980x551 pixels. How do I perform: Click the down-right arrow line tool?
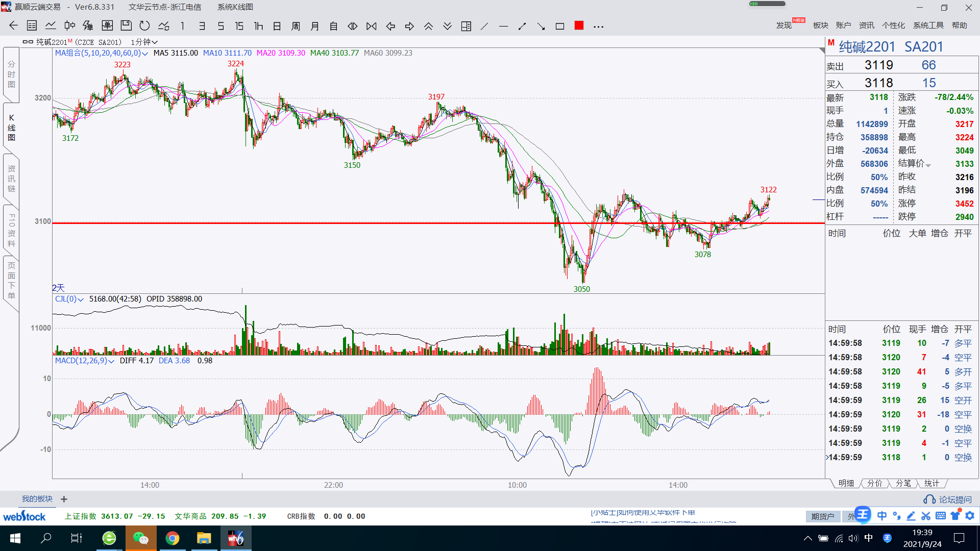pyautogui.click(x=541, y=26)
